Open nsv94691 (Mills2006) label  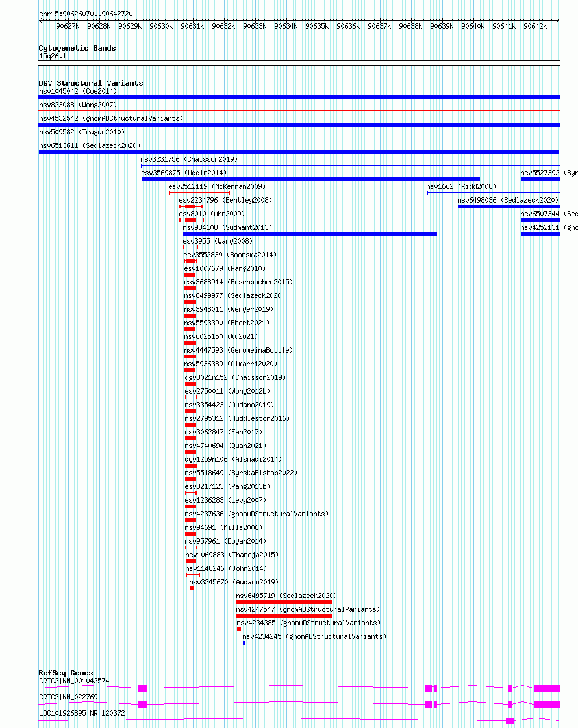pyautogui.click(x=223, y=527)
